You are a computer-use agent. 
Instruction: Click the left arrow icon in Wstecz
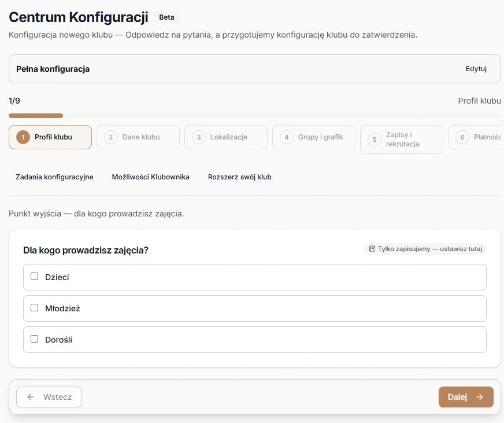point(31,397)
